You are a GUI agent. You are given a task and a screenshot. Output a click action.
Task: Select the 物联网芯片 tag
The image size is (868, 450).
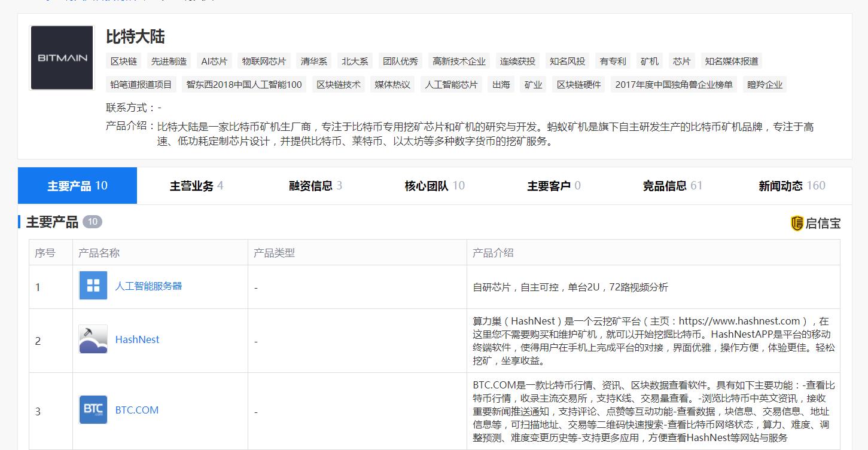coord(264,61)
